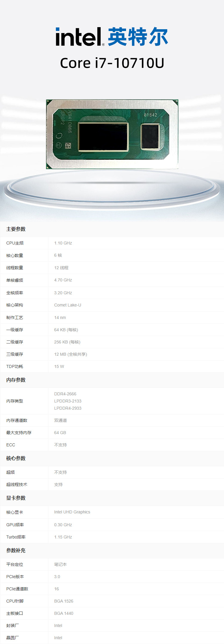
Task: Click the 256 KB (每核) value
Action: 67,342
